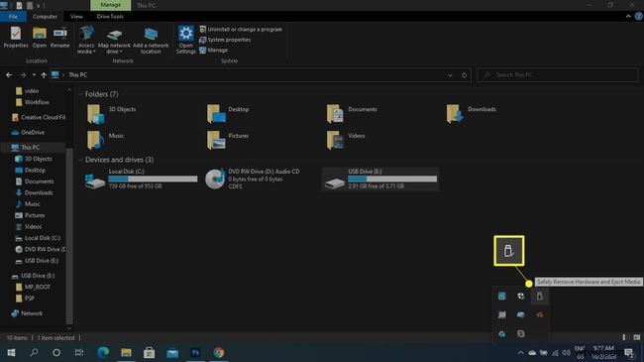
Task: Select the 3D Objects folder in Folders section
Action: point(111,113)
